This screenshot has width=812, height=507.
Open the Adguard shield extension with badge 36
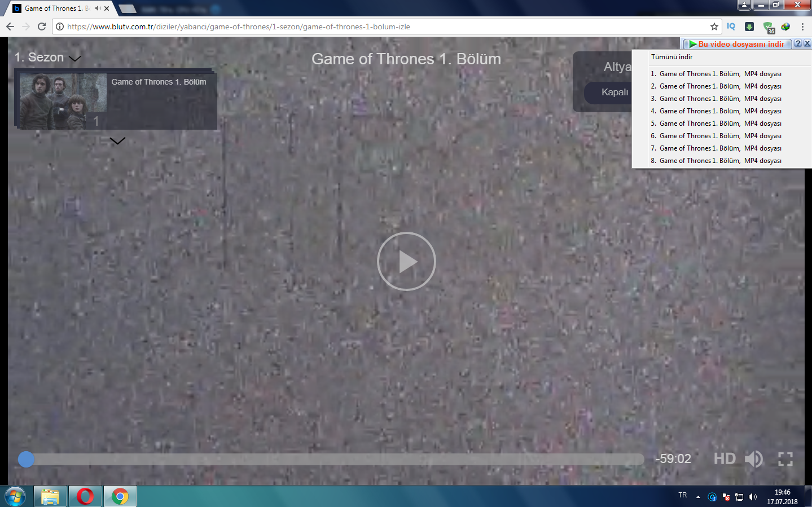tap(768, 27)
